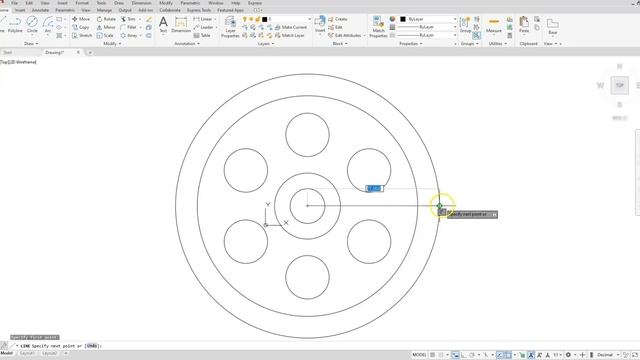Click Match Properties tool

(378, 27)
